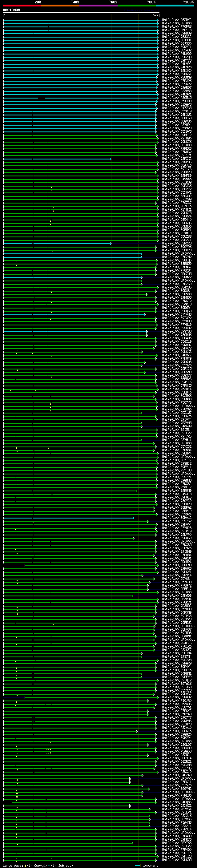
Task: Open hit UniRef100_B9RB89
Action: coord(177,33)
